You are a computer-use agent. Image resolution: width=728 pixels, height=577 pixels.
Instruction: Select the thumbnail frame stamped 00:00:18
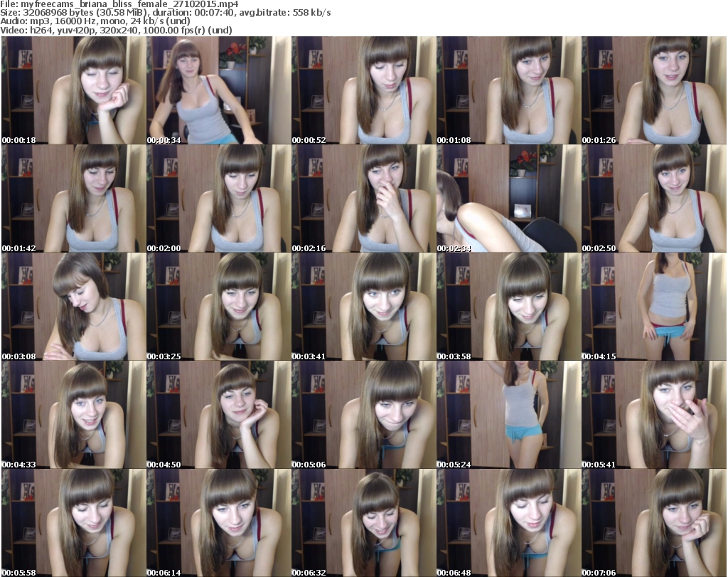point(74,90)
